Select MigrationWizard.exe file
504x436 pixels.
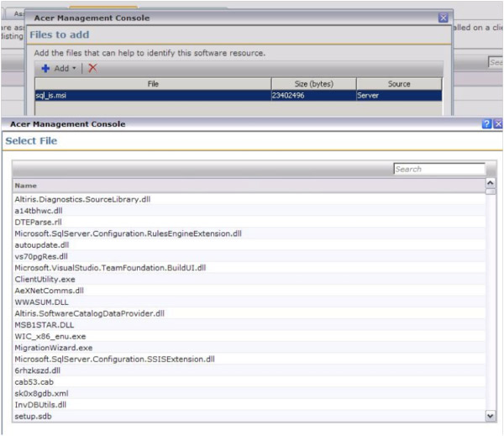tap(249, 348)
